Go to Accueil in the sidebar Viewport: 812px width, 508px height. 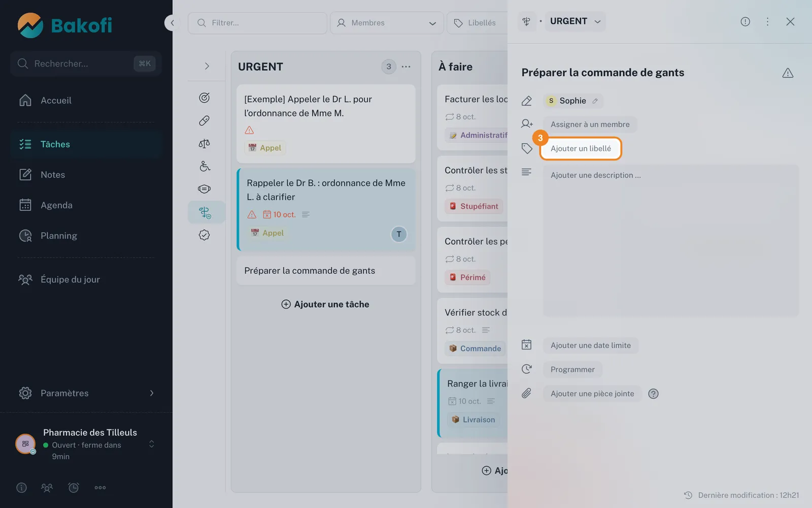[x=86, y=101]
